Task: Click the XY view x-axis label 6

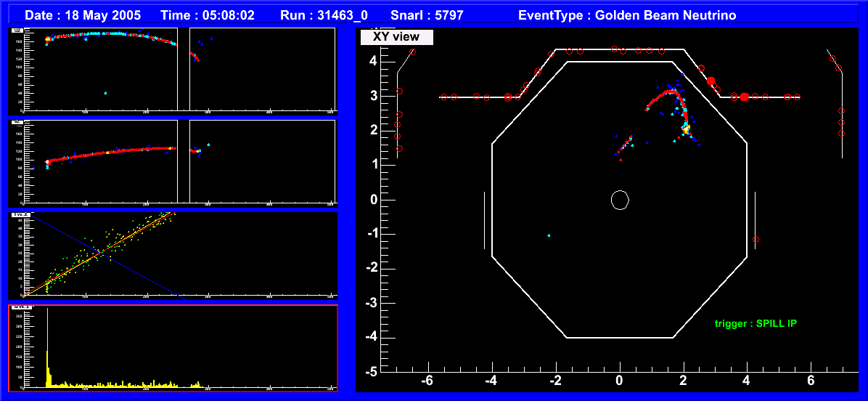Action: point(811,381)
